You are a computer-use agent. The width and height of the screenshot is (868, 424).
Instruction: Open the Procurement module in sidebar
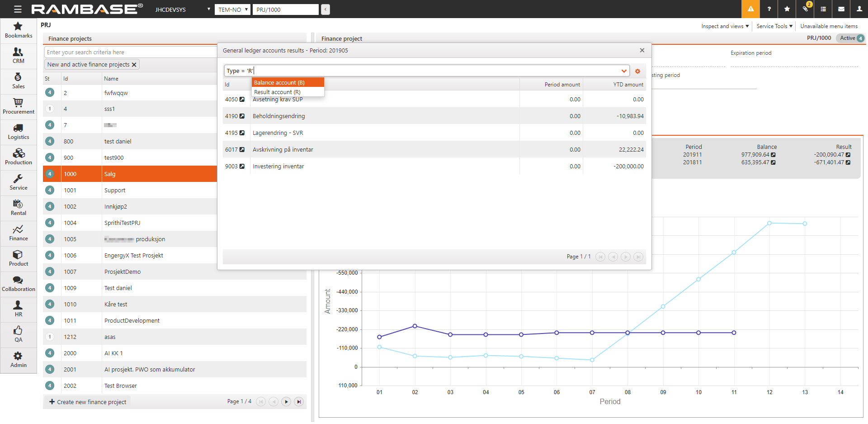(x=18, y=106)
